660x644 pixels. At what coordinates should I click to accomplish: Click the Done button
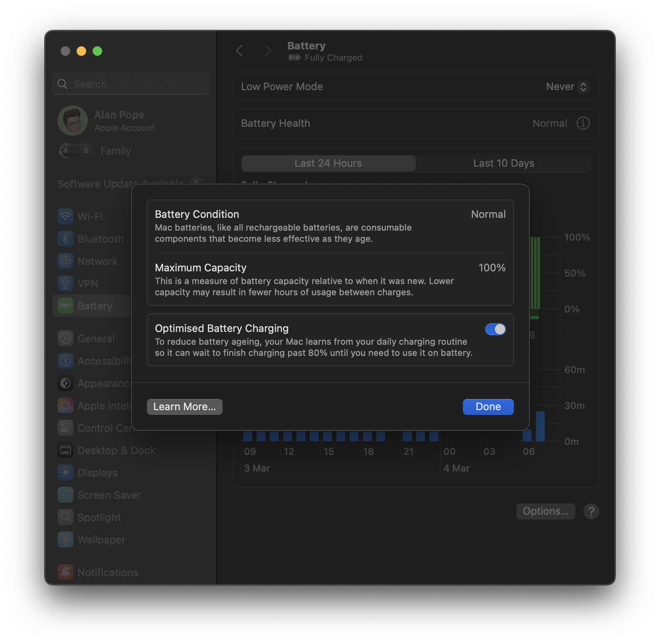488,407
